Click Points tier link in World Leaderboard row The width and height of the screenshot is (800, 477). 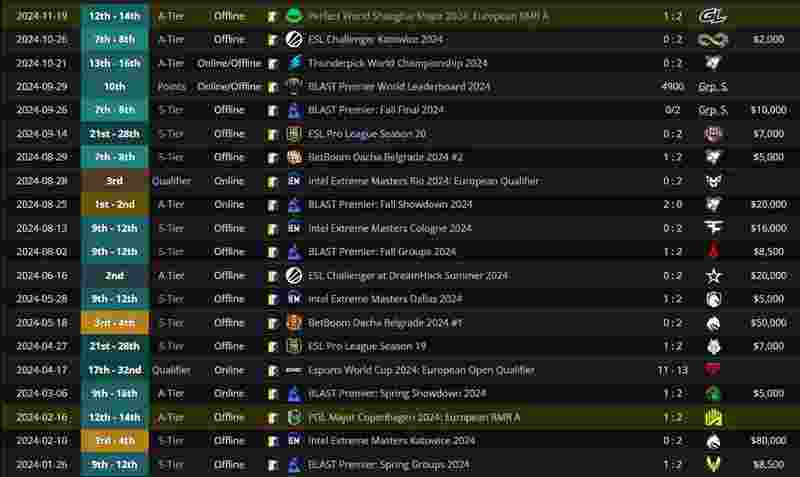(x=171, y=86)
